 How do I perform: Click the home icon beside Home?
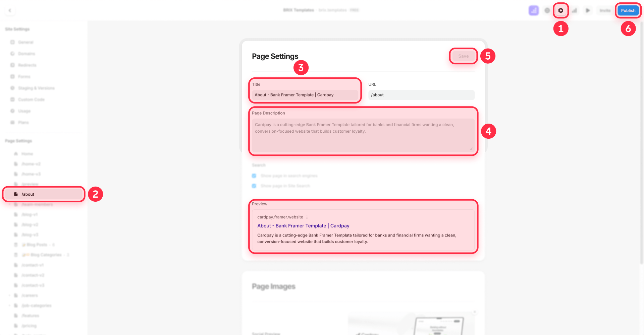pos(16,154)
